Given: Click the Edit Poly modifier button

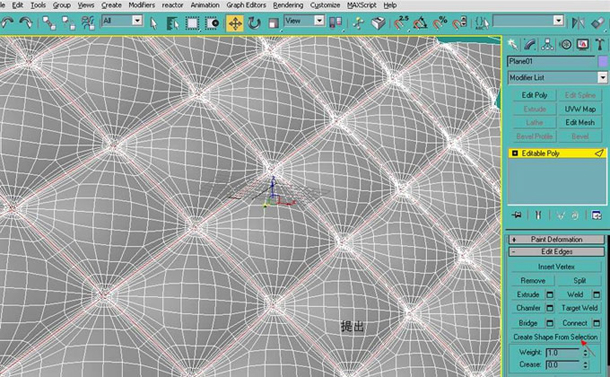Looking at the screenshot, I should pyautogui.click(x=535, y=95).
